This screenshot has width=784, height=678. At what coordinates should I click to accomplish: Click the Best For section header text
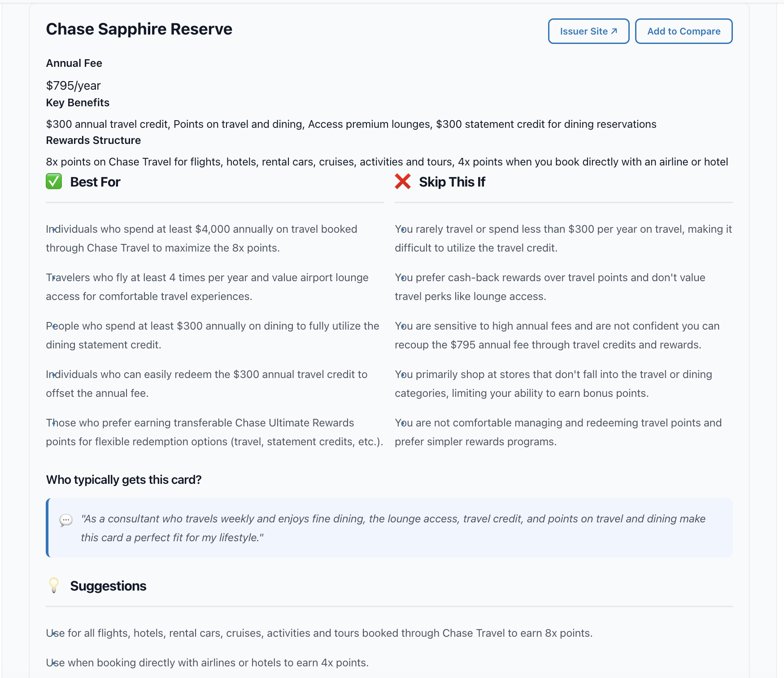(95, 182)
